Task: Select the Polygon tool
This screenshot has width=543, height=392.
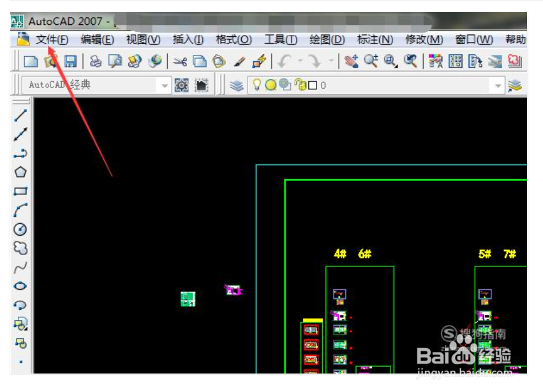Action: (x=20, y=172)
